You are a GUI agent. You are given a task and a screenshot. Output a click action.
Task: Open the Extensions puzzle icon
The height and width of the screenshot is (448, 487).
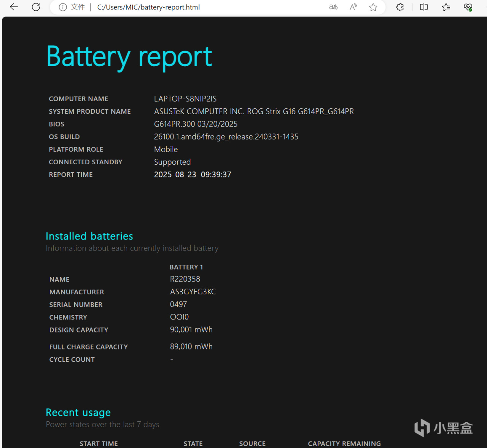(x=400, y=7)
